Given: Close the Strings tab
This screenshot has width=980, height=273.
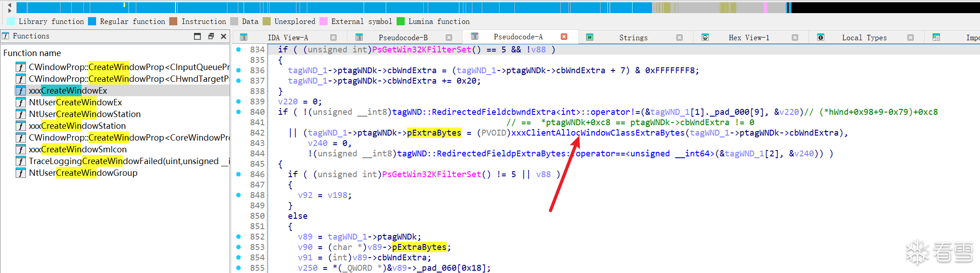Looking at the screenshot, I should click(680, 38).
